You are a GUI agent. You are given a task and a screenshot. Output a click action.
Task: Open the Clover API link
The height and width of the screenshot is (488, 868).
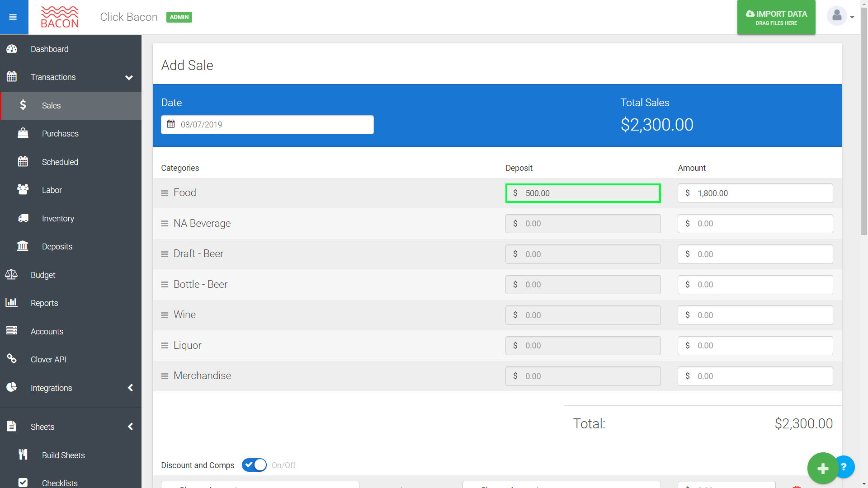point(48,359)
